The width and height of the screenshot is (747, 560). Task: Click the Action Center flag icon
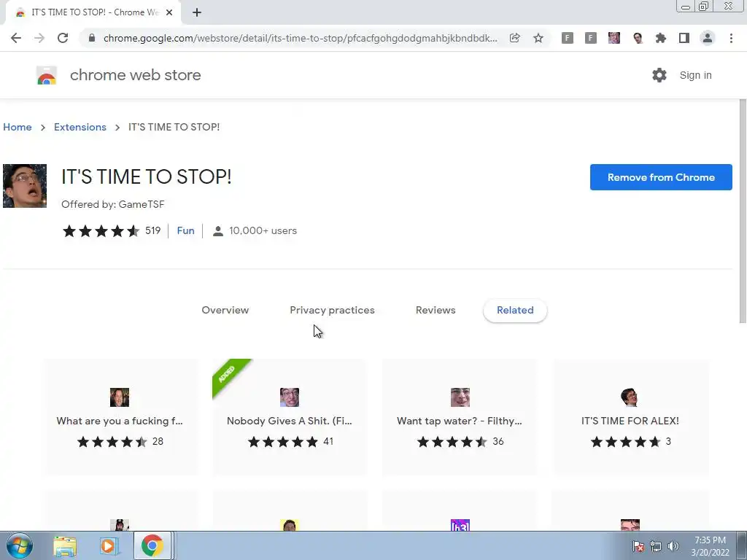(638, 547)
